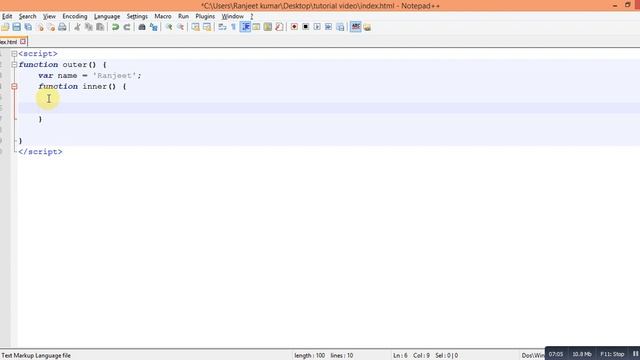
Task: Click the highlighted empty line 6 in editor
Action: point(329,108)
